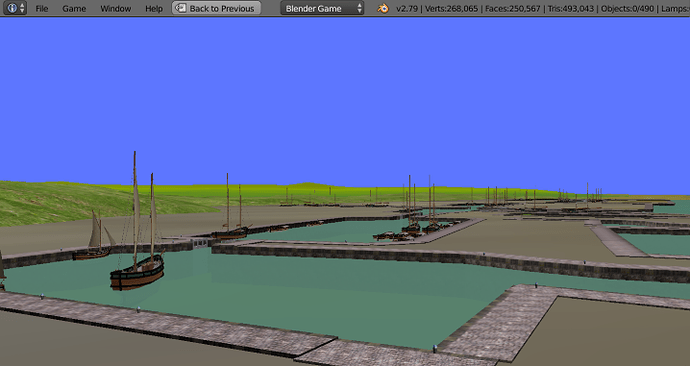Open the Window menu
The image size is (690, 366).
[x=115, y=8]
